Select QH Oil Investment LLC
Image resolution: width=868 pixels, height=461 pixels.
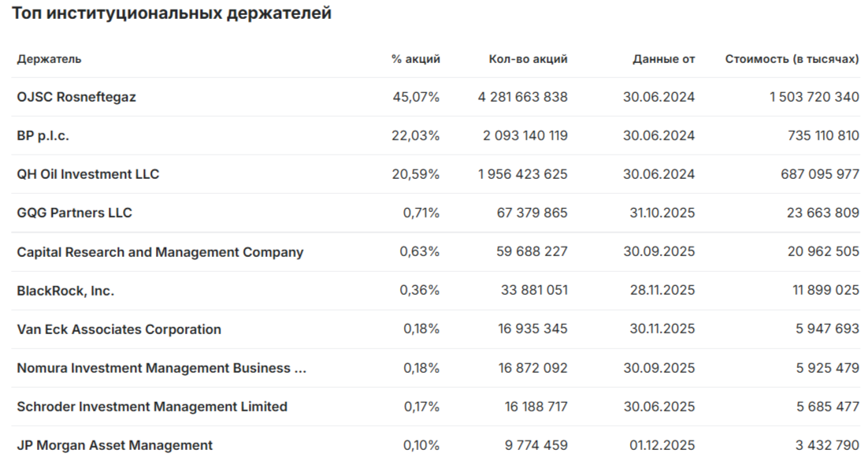(x=88, y=174)
